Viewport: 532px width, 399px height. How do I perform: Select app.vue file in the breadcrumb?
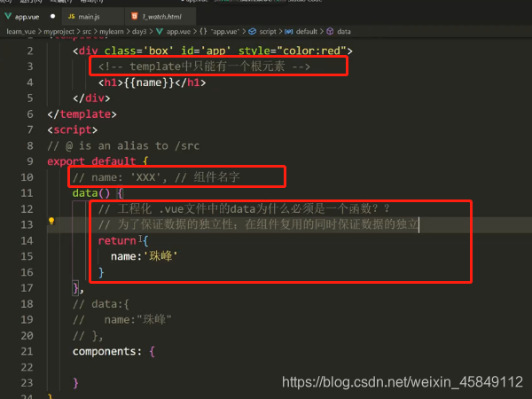point(178,32)
